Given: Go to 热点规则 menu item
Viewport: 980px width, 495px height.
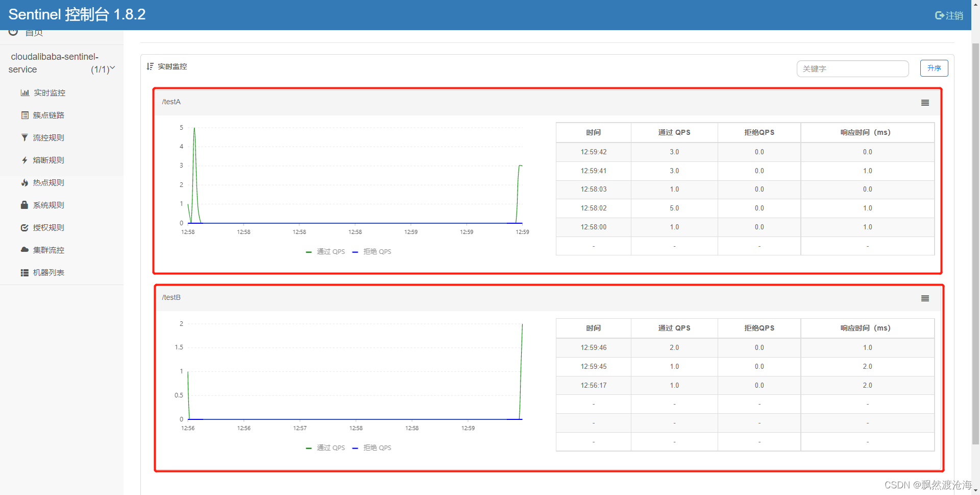Looking at the screenshot, I should click(48, 183).
